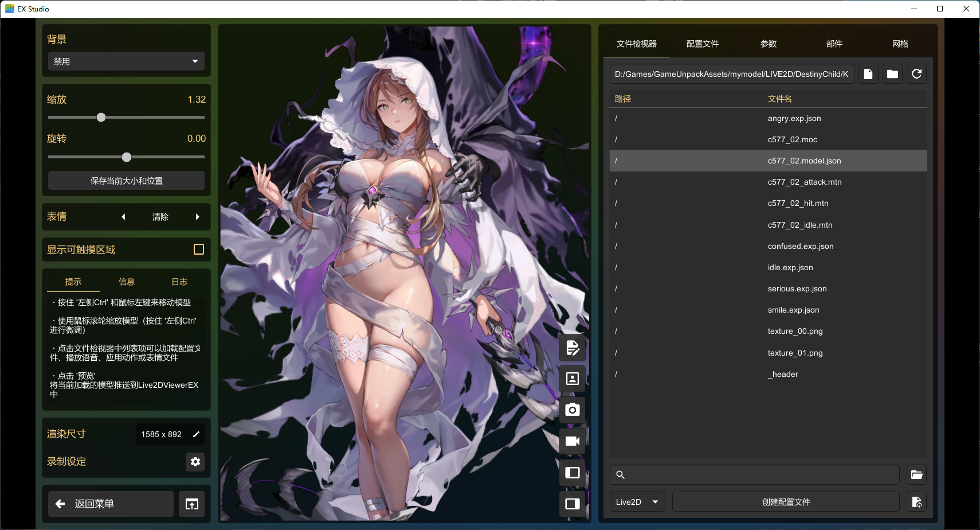
Task: Toggle the right panel layout icon
Action: point(572,504)
